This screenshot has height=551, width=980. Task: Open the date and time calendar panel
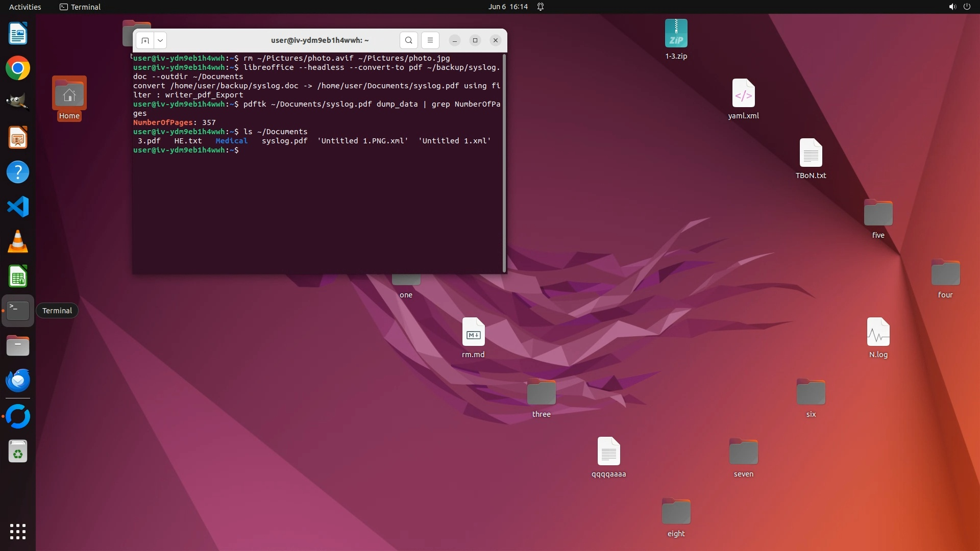tap(507, 7)
